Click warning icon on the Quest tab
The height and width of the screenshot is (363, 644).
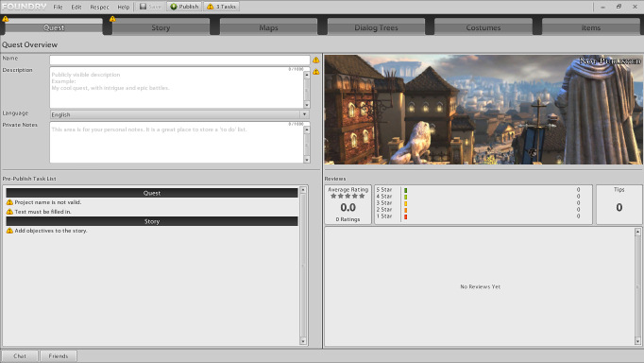[x=6, y=19]
